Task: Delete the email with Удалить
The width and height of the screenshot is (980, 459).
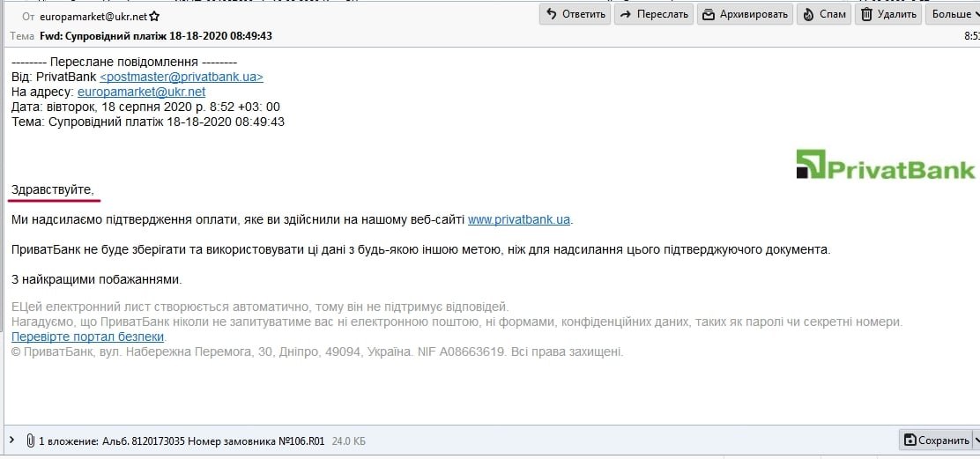Action: [888, 14]
